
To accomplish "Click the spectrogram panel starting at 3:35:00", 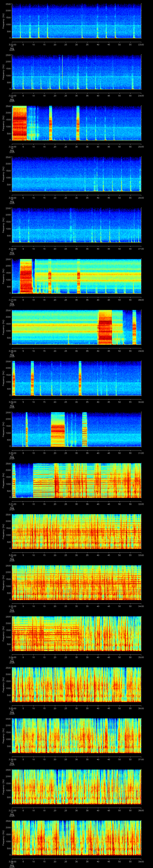I will [77, 685].
